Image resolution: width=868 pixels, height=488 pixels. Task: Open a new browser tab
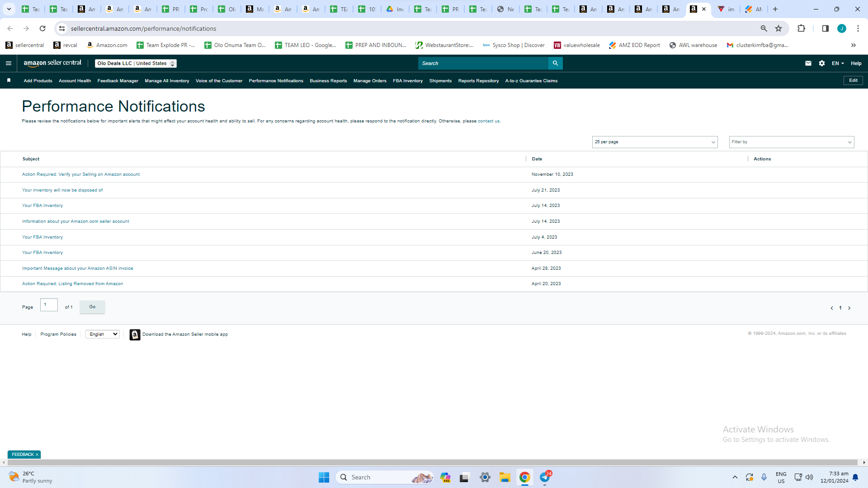(x=775, y=9)
